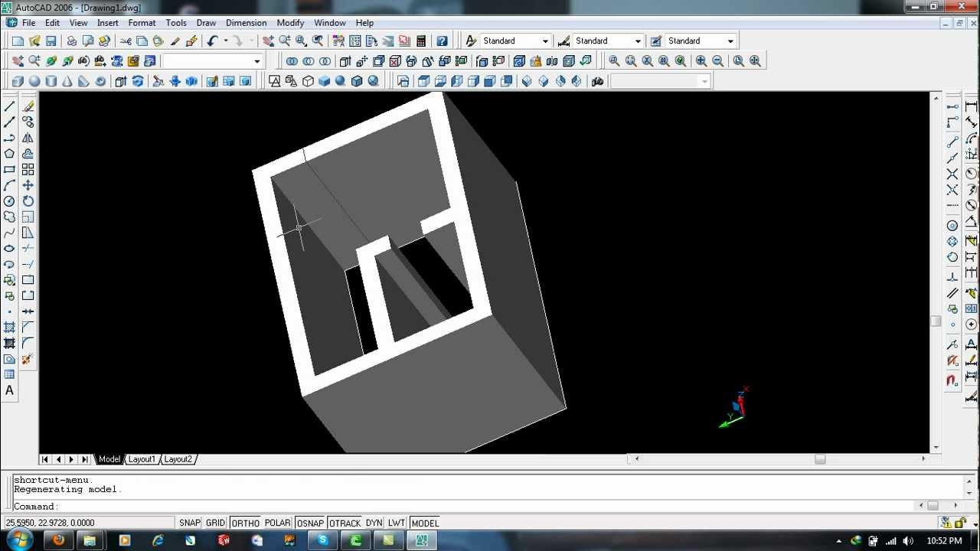
Task: Toggle MODEL space button in status bar
Action: click(x=425, y=523)
